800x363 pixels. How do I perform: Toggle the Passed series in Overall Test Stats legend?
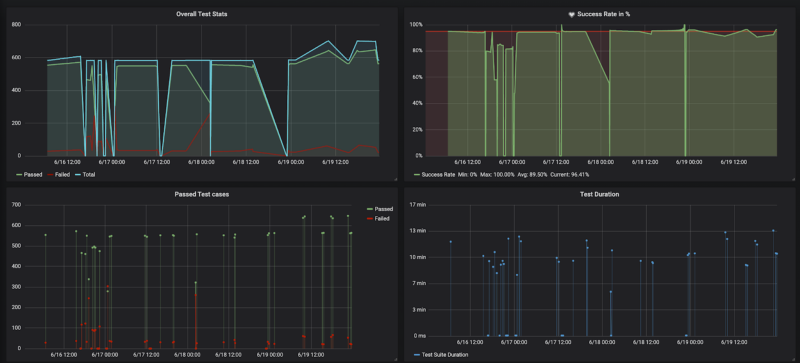coord(33,175)
